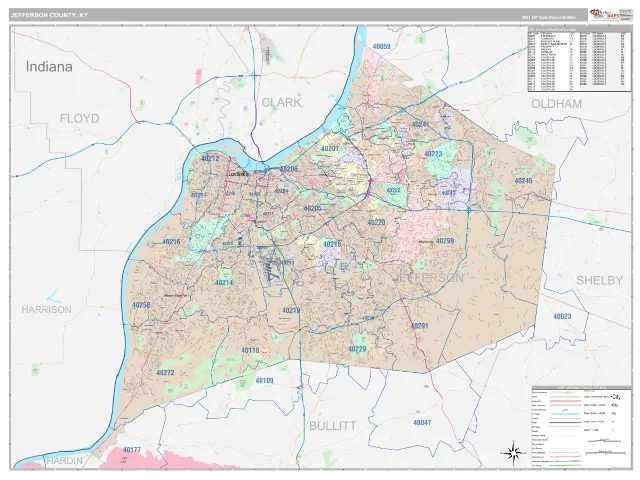This screenshot has width=640, height=480.
Task: Select ZIP code 40220 label
Action: coord(376,222)
